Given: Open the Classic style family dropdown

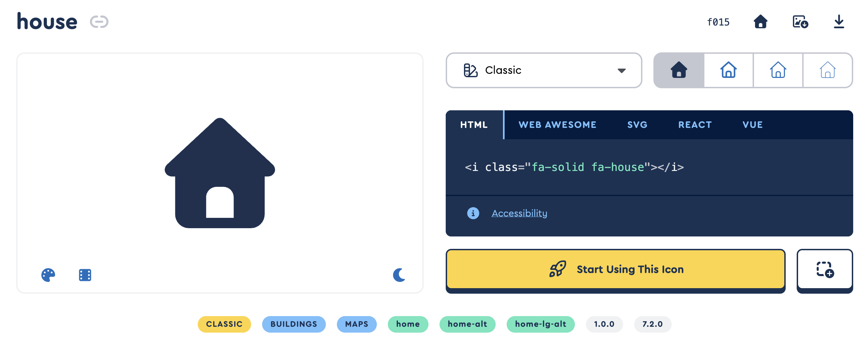Looking at the screenshot, I should pos(544,70).
